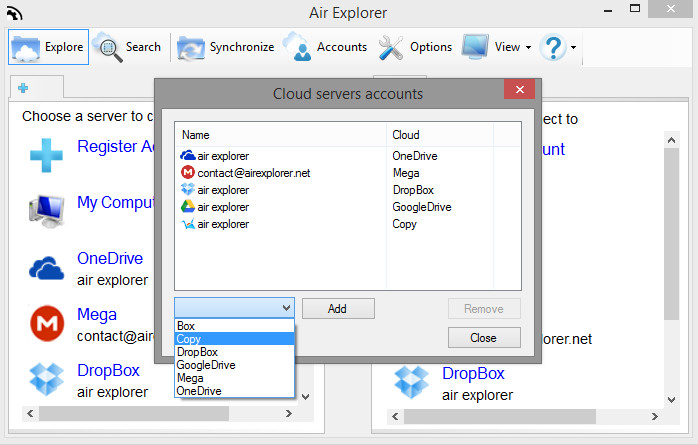Open the DropBox link in left panel
Screen dimensions: 698x445
(108, 370)
